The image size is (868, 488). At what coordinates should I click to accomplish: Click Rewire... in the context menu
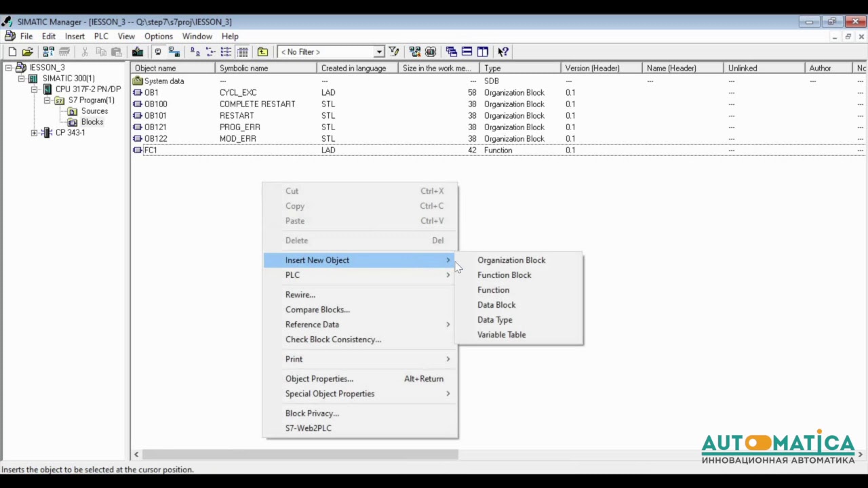tap(360, 295)
